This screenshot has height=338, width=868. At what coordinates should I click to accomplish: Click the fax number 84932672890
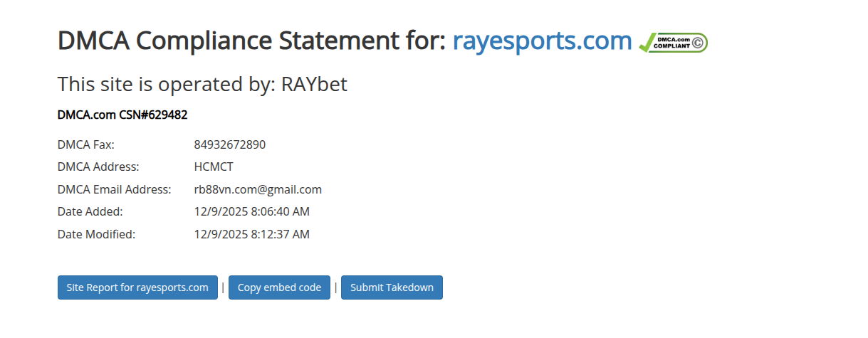(229, 144)
